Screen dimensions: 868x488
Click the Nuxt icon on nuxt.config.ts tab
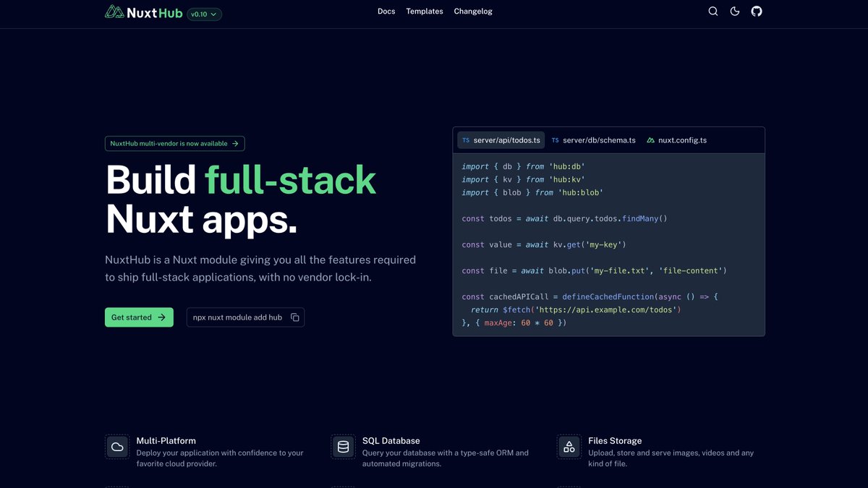650,140
